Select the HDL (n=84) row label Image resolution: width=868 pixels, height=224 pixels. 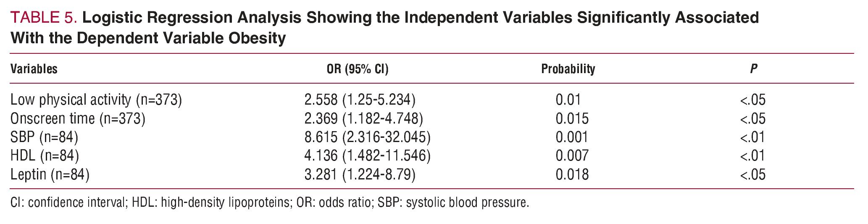[45, 156]
